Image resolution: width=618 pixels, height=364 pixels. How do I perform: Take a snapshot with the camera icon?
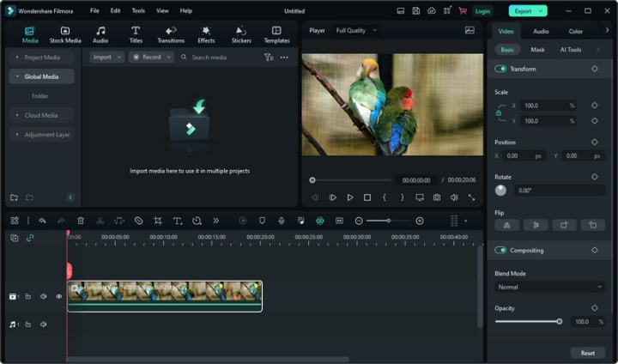[x=437, y=197]
